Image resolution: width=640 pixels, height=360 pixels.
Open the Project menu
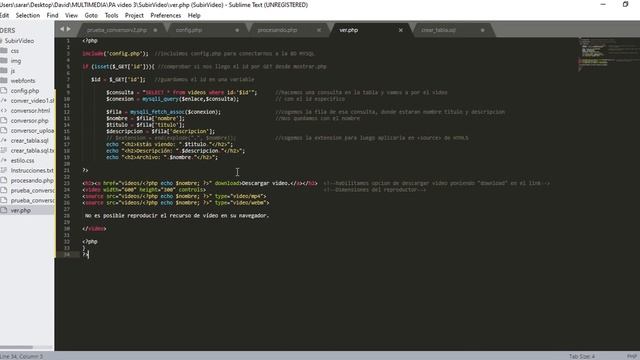pos(134,16)
